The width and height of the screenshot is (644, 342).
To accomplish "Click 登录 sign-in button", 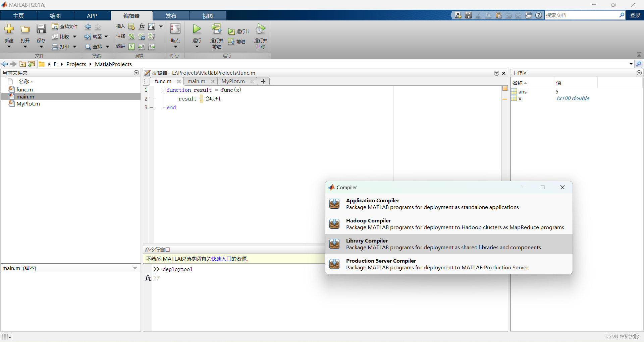I will 635,15.
